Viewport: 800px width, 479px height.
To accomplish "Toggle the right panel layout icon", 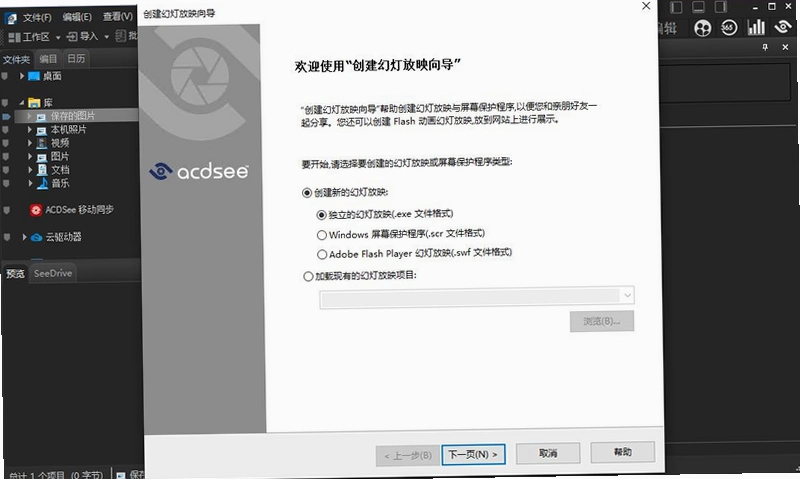I will pyautogui.click(x=720, y=7).
